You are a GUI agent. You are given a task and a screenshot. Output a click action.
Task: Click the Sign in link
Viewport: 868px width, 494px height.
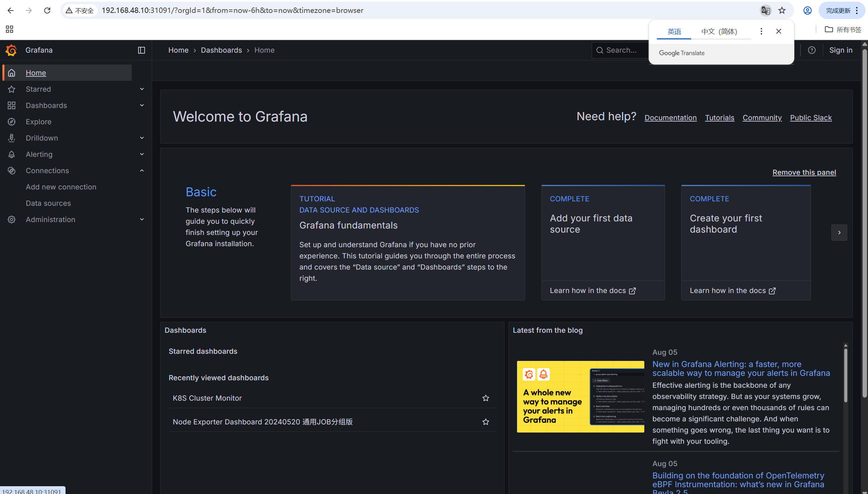(841, 50)
